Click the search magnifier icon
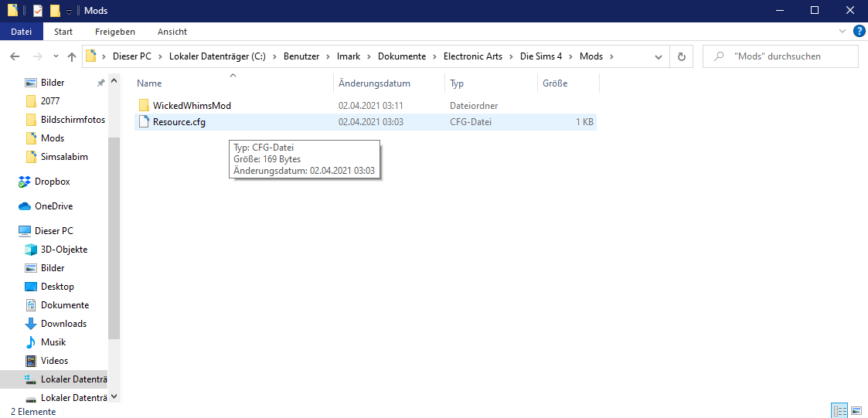This screenshot has height=418, width=868. [x=720, y=56]
